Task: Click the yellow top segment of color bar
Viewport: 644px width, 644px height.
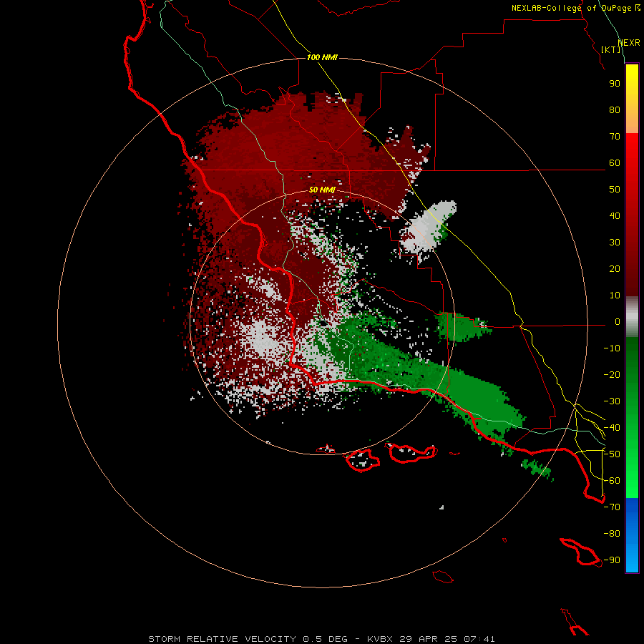Action: point(632,99)
